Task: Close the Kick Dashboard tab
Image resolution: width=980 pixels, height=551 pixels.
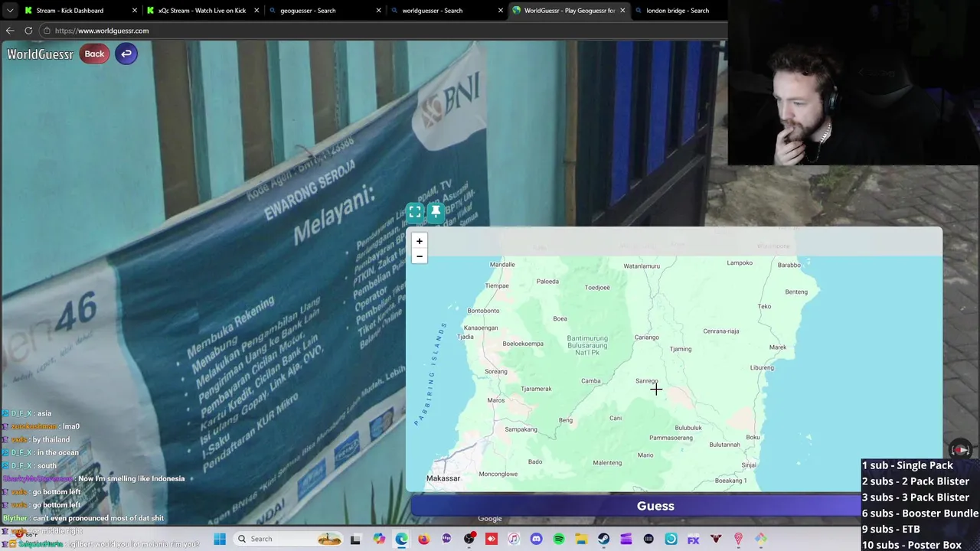Action: pos(135,11)
